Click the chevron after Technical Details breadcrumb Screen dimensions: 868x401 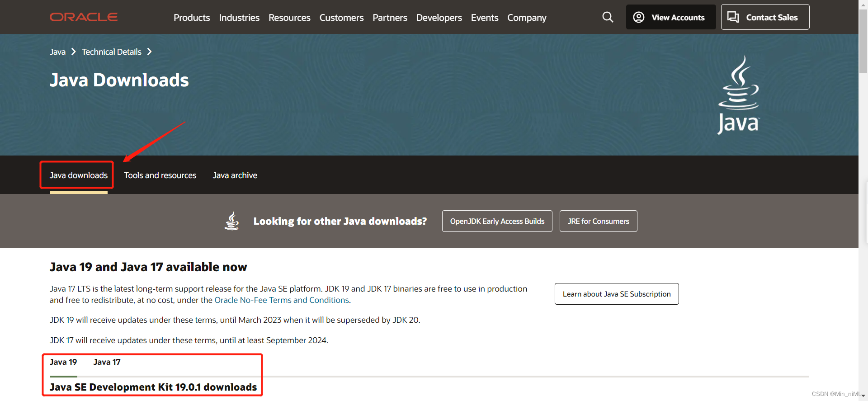[149, 52]
